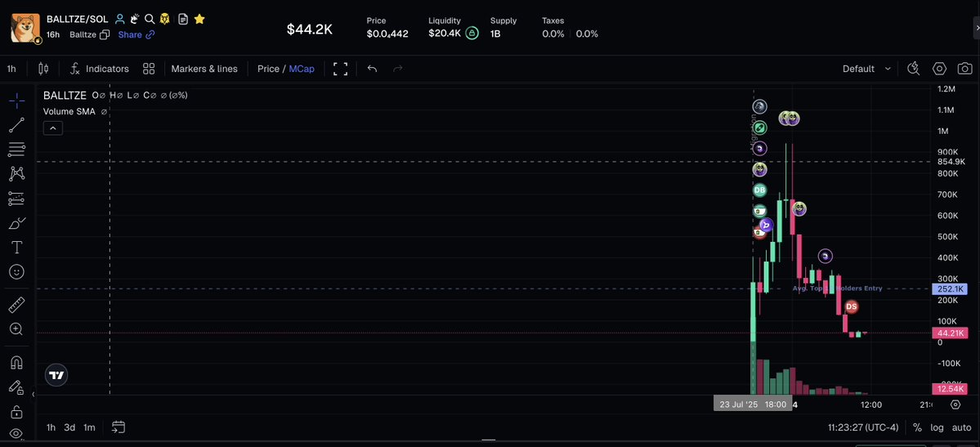The height and width of the screenshot is (447, 980).
Task: Select the ruler measure tool
Action: (17, 305)
